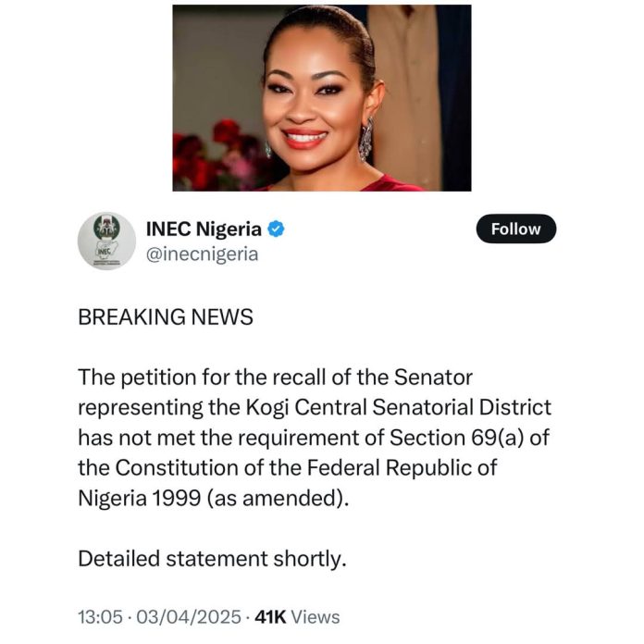Viewport: 644px width, 644px height.
Task: Click the blue verified badge
Action: (x=276, y=229)
